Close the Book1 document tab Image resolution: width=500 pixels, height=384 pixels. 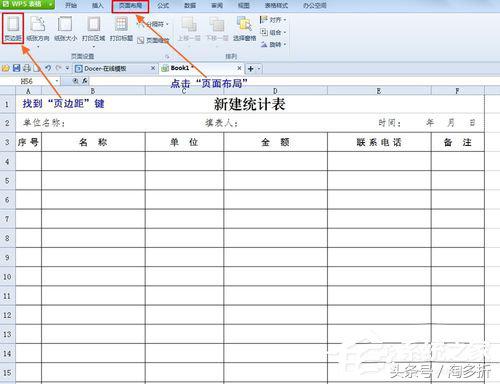[x=239, y=68]
